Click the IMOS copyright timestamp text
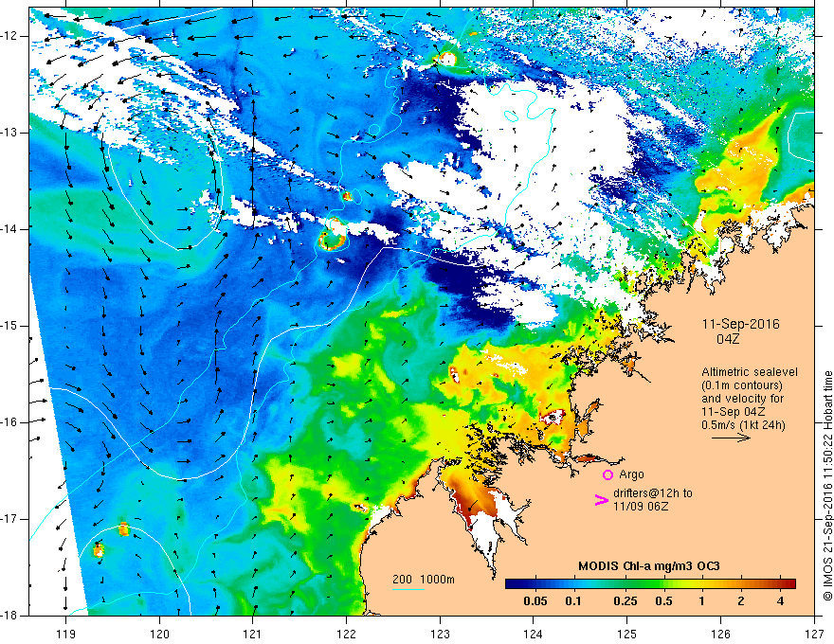Screen dimensions: 834x644 pyautogui.click(x=827, y=486)
